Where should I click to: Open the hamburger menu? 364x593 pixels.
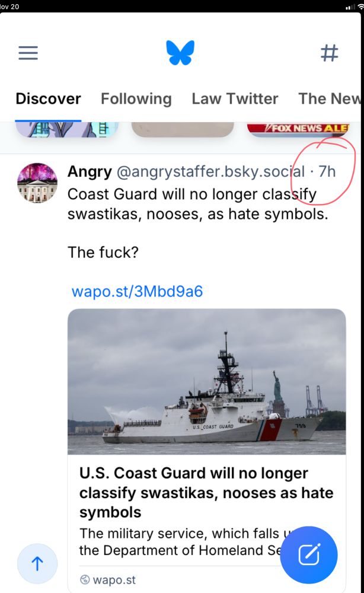tap(28, 53)
